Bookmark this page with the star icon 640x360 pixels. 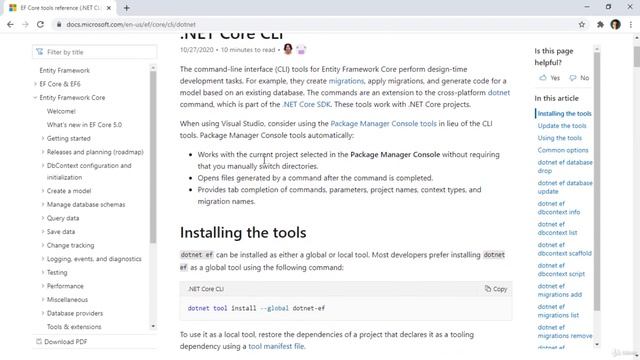582,24
